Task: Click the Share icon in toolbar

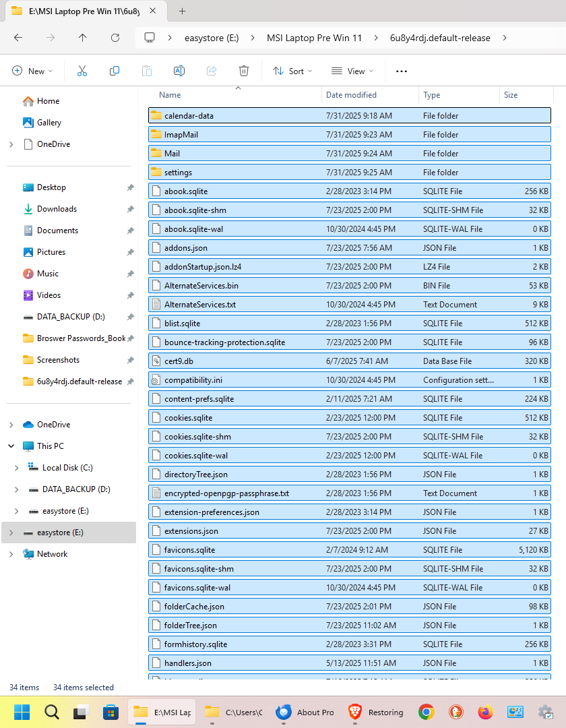Action: click(x=212, y=71)
